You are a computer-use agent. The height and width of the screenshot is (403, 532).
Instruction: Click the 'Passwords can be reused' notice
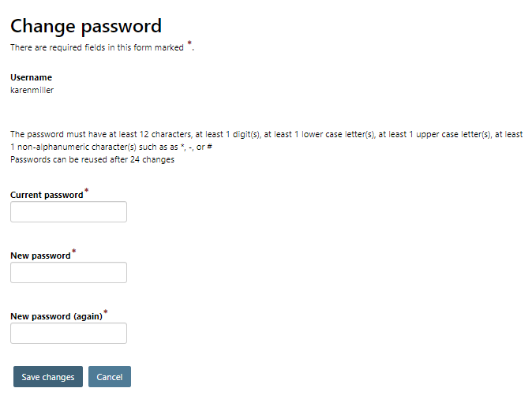92,160
